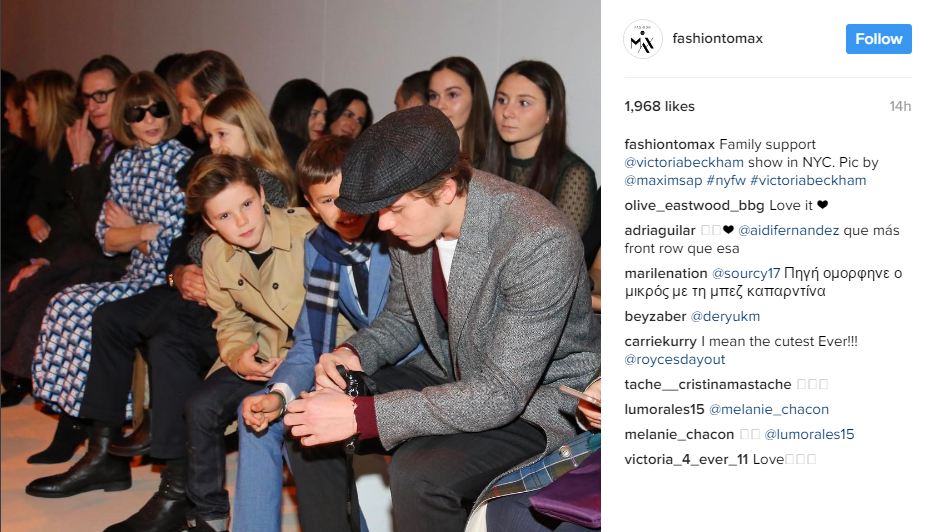936x532 pixels.
Task: Select the #nyfw hashtag
Action: click(726, 180)
